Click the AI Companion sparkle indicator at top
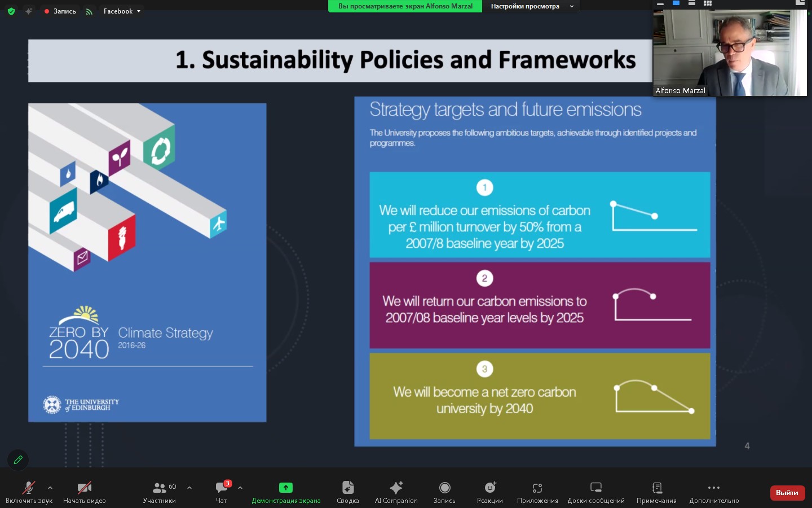Image resolution: width=812 pixels, height=508 pixels. 29,11
